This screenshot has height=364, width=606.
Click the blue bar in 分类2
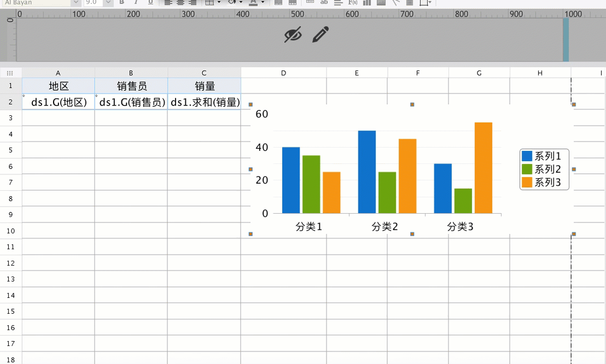tap(367, 172)
